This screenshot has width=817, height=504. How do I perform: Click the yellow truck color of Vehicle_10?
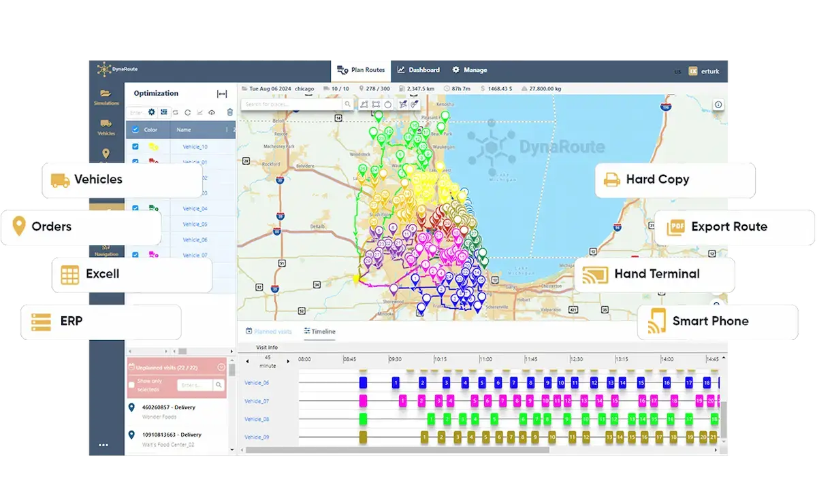pos(154,146)
